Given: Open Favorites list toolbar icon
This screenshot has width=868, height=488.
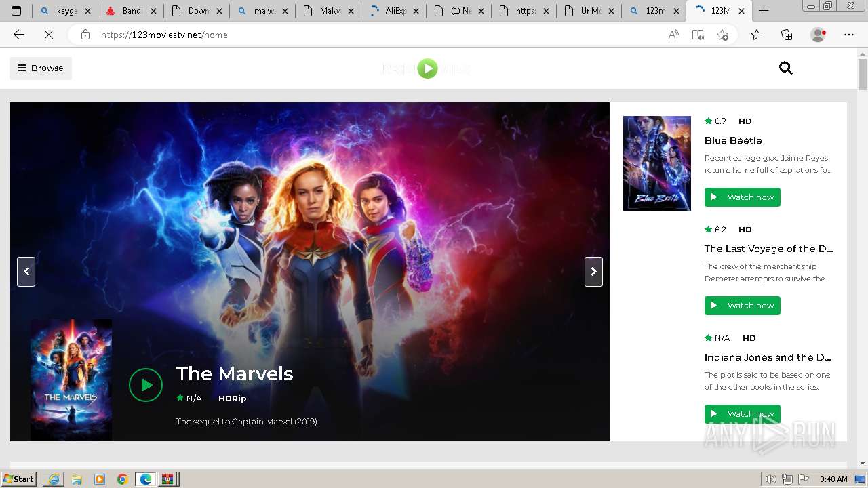Looking at the screenshot, I should (x=757, y=35).
